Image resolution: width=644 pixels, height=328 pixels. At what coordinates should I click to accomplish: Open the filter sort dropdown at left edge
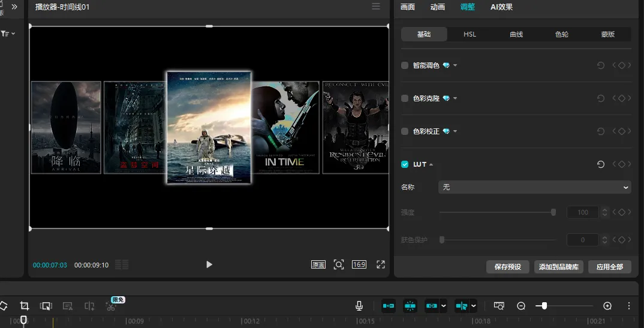point(8,34)
